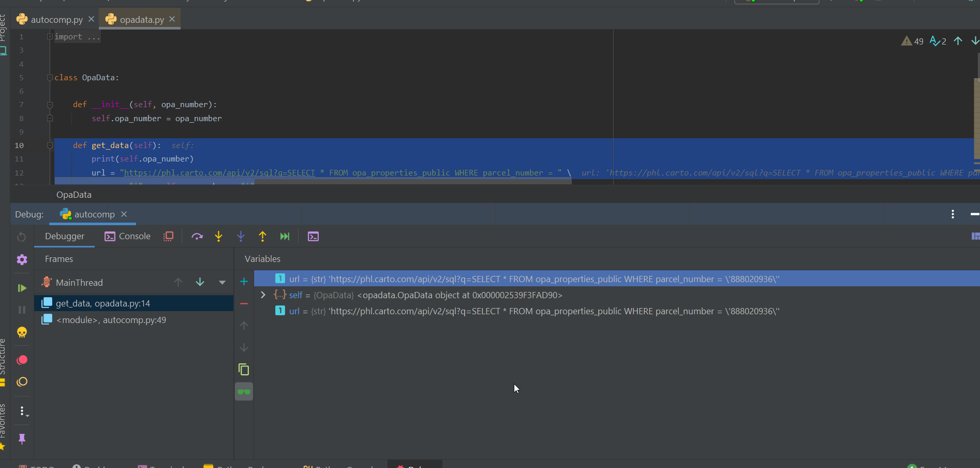
Task: Collapse the OpaData class fold marker
Action: (x=50, y=78)
